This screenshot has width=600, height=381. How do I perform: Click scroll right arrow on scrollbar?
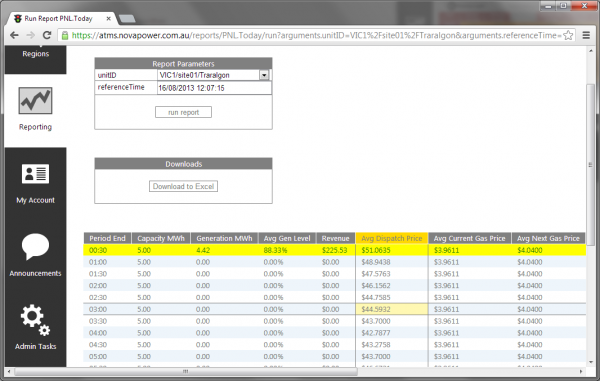coord(581,371)
